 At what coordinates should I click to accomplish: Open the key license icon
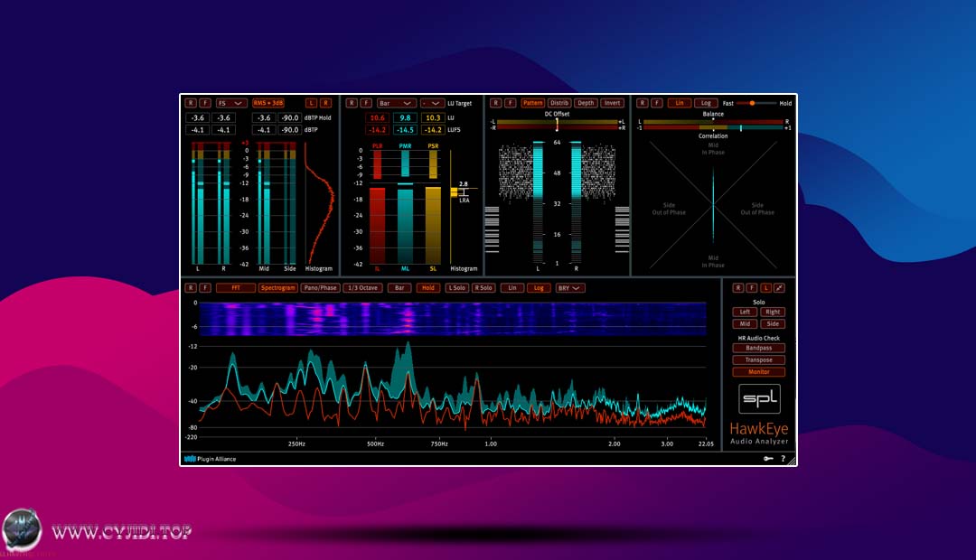pyautogui.click(x=769, y=459)
